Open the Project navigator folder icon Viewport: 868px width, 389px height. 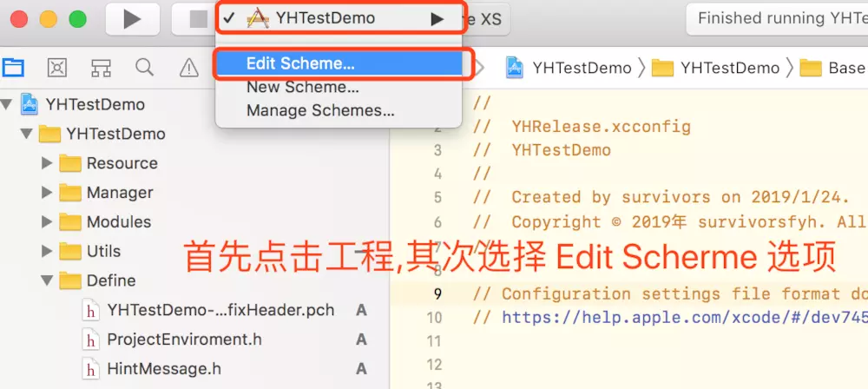pyautogui.click(x=13, y=68)
